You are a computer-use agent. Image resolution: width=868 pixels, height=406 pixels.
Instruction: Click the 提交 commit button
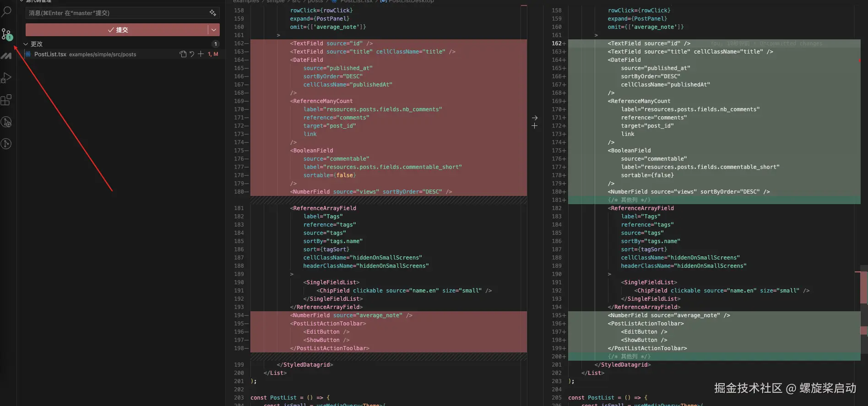pyautogui.click(x=117, y=30)
